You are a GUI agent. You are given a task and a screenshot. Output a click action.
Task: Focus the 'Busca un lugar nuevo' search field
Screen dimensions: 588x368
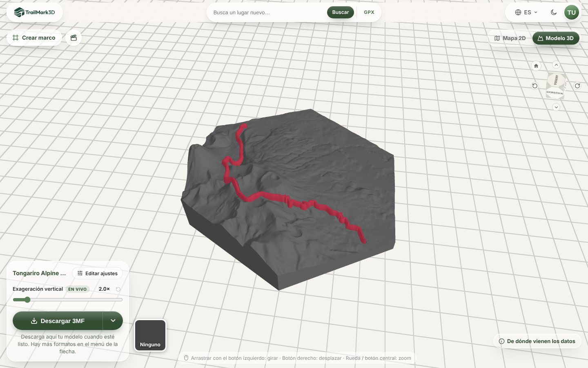[x=267, y=12]
